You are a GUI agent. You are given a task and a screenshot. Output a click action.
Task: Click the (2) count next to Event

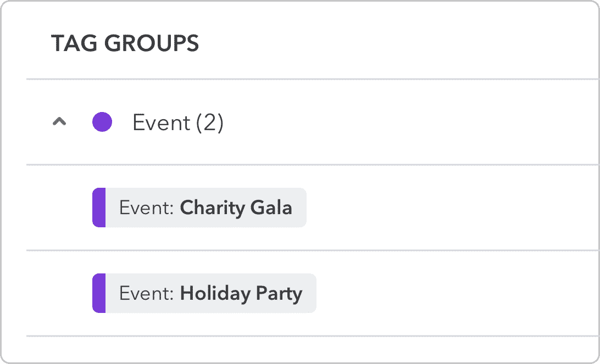pyautogui.click(x=210, y=122)
